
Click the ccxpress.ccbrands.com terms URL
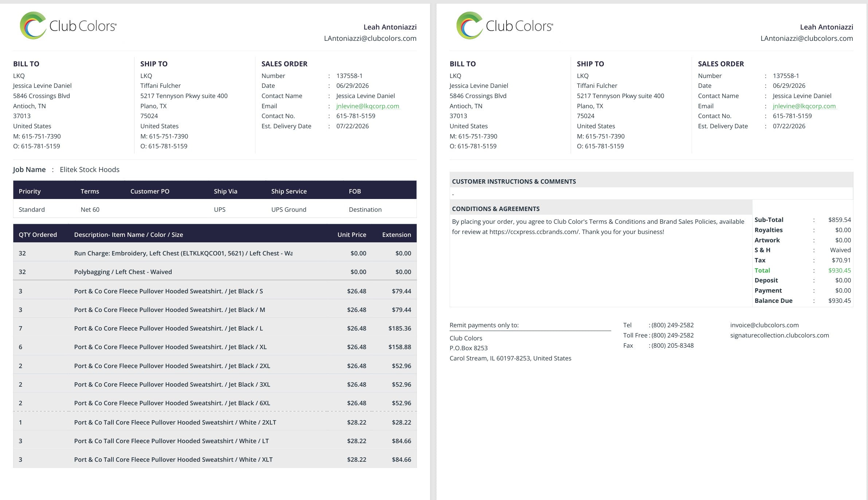(x=534, y=232)
